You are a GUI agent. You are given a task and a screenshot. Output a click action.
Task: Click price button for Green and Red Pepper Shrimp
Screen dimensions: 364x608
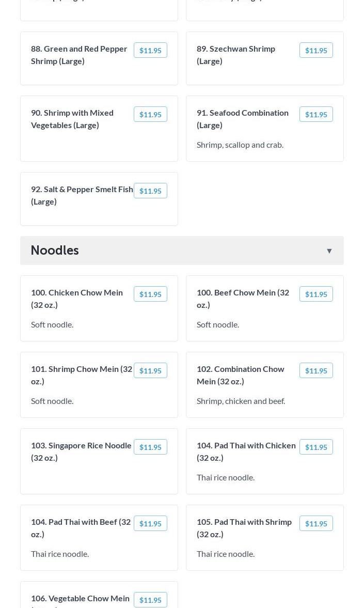point(150,50)
